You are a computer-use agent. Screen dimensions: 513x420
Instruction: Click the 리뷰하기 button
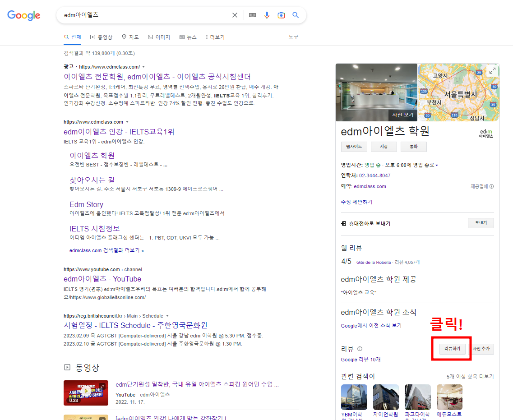pos(452,349)
